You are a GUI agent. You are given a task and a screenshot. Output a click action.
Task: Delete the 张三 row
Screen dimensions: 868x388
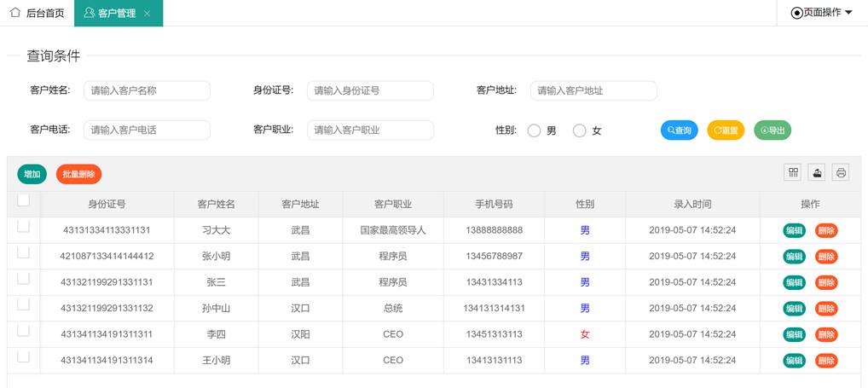[x=826, y=283]
